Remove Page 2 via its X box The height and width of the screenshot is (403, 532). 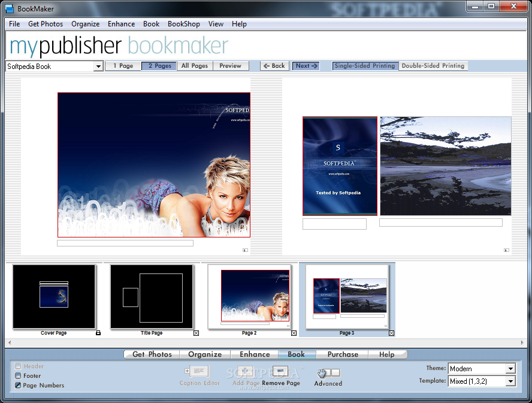coord(294,333)
